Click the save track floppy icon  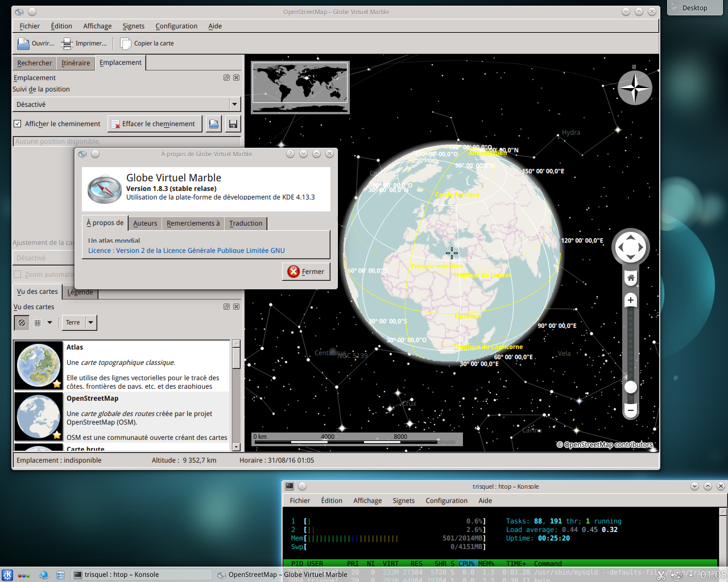(x=233, y=124)
